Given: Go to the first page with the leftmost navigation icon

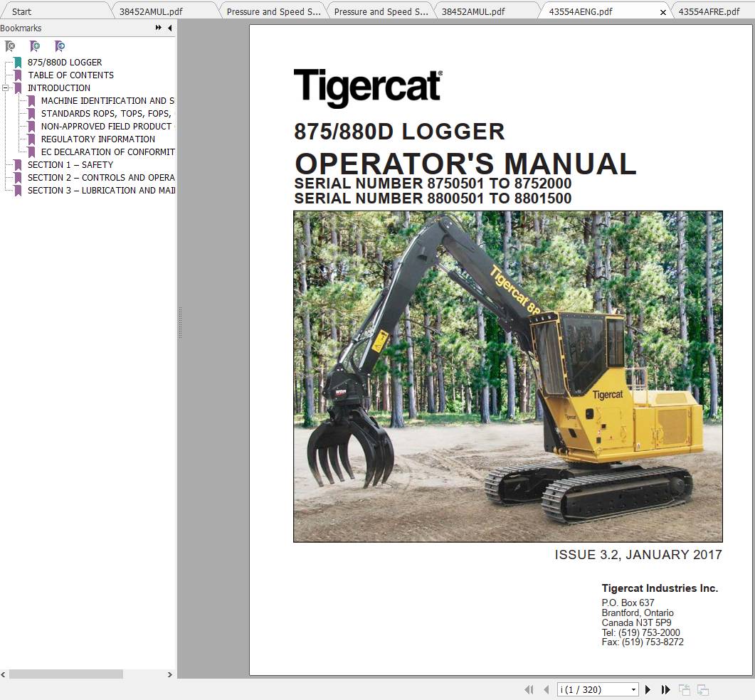Looking at the screenshot, I should click(x=529, y=689).
